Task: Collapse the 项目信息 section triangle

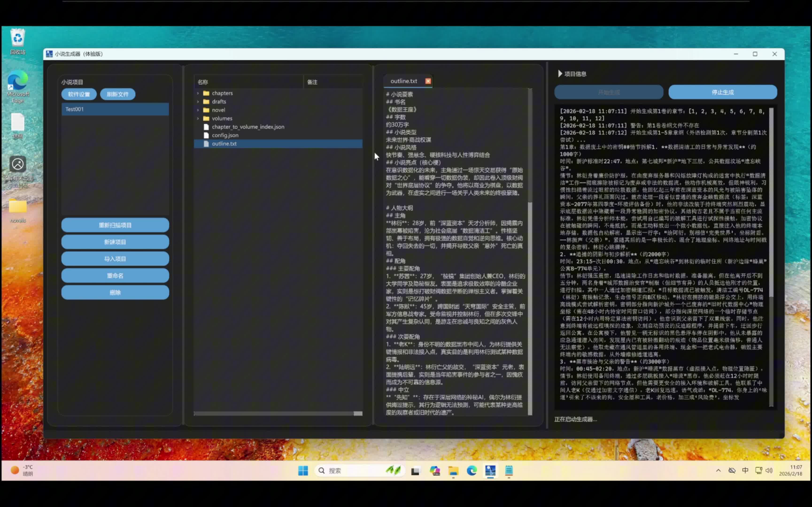Action: point(559,74)
